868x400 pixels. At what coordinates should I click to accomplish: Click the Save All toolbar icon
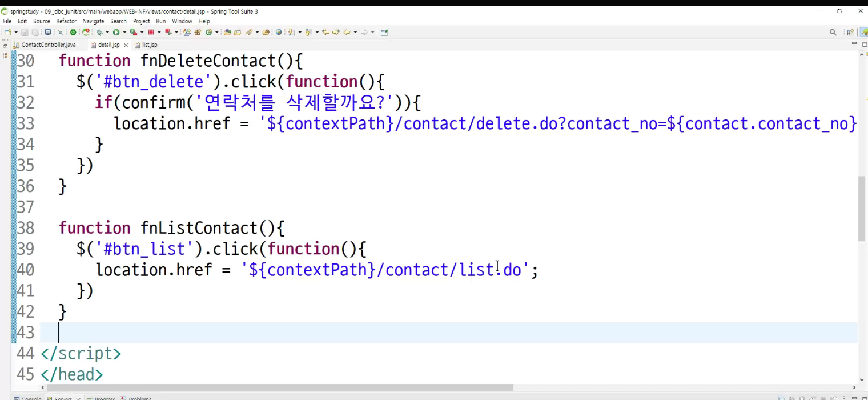pyautogui.click(x=35, y=33)
